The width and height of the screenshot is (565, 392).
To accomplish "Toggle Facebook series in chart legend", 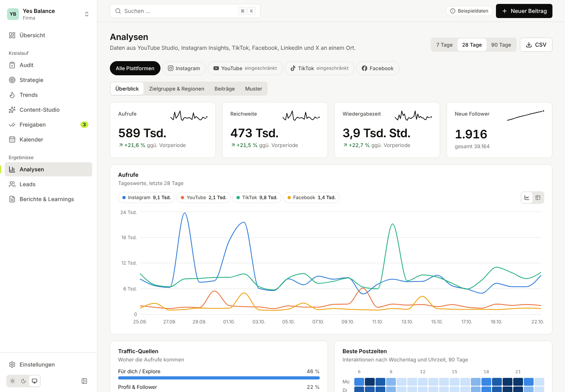I will click(x=312, y=198).
